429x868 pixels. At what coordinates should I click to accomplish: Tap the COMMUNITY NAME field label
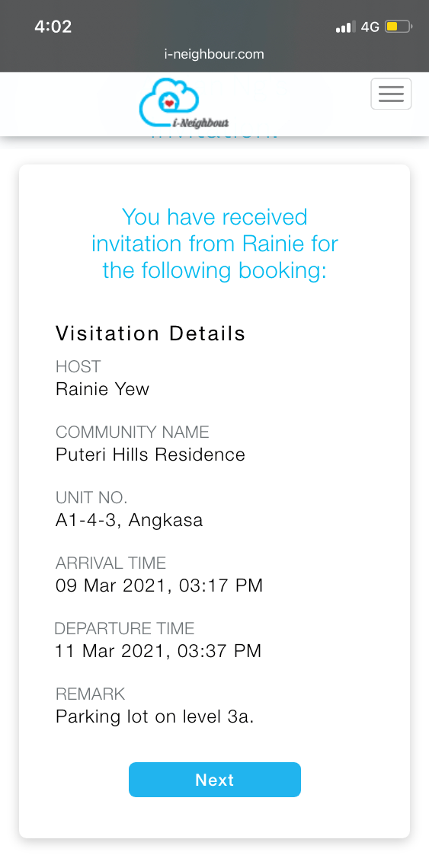[133, 432]
